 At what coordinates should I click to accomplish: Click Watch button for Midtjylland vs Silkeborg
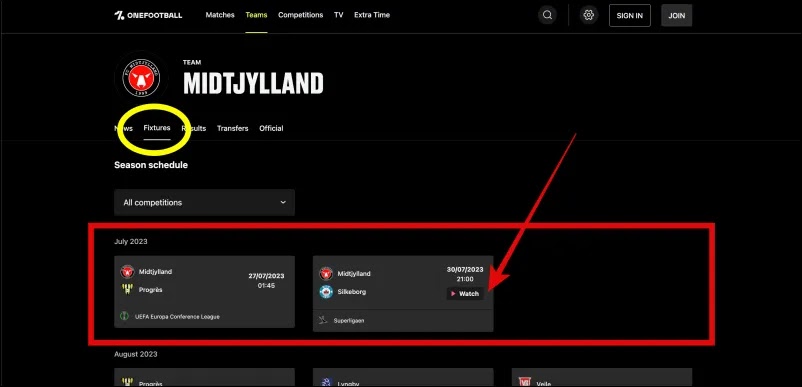[465, 293]
